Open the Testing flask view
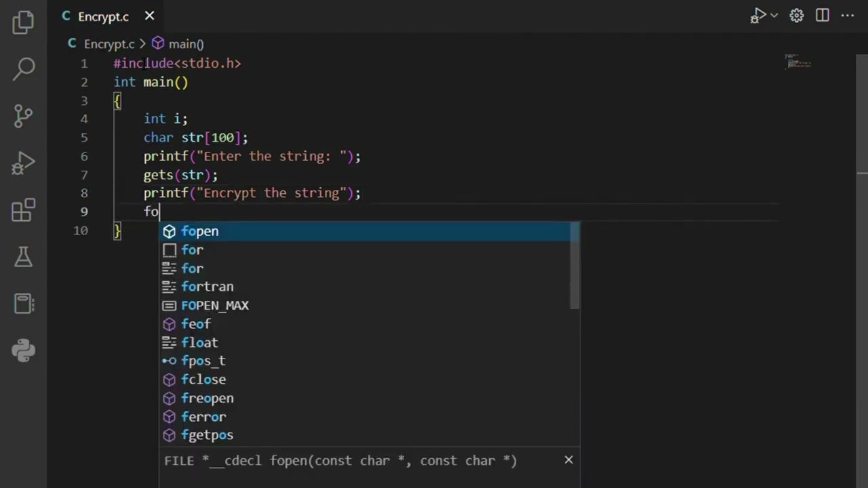868x488 pixels. click(24, 256)
